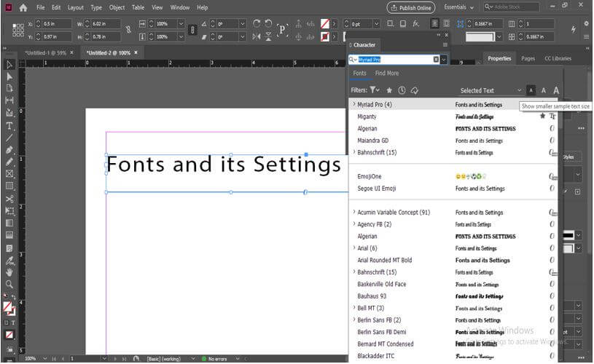594x364 pixels.
Task: Toggle constrain scale proportions chain
Action: point(192,30)
